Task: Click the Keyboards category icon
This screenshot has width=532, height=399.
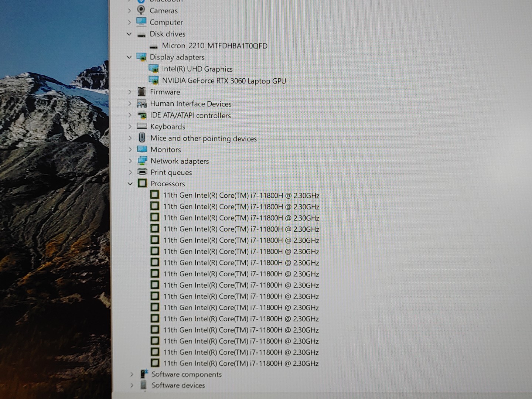Action: click(x=142, y=126)
